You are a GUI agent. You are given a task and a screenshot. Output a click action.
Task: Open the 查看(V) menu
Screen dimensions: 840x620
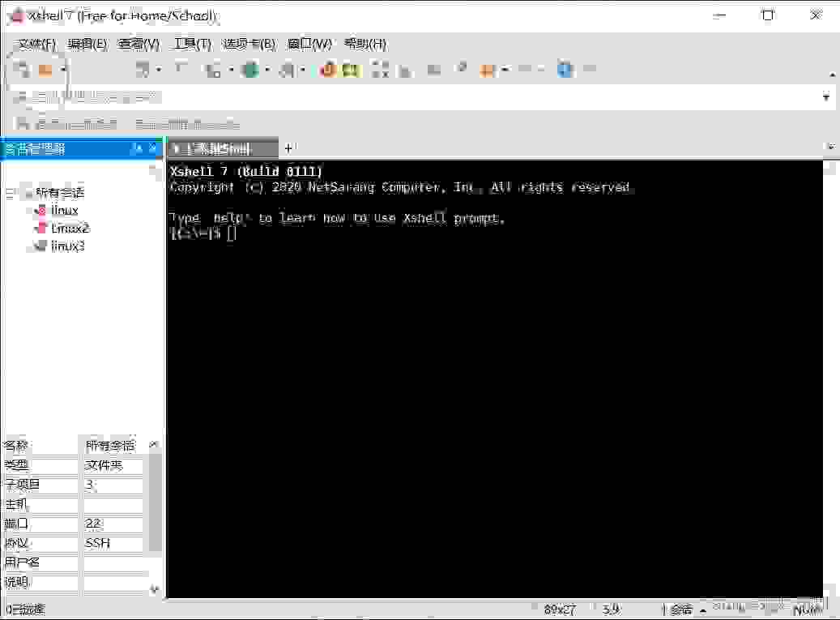(x=139, y=44)
